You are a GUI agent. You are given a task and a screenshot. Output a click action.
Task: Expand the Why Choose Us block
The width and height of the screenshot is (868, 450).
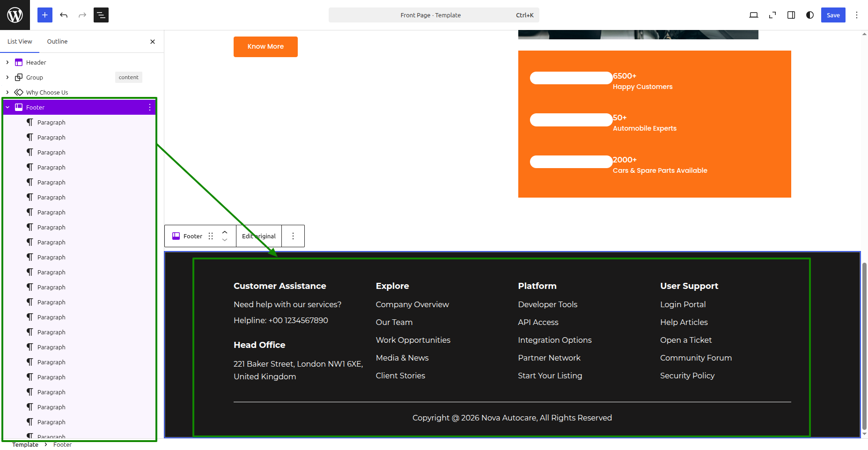click(x=7, y=92)
